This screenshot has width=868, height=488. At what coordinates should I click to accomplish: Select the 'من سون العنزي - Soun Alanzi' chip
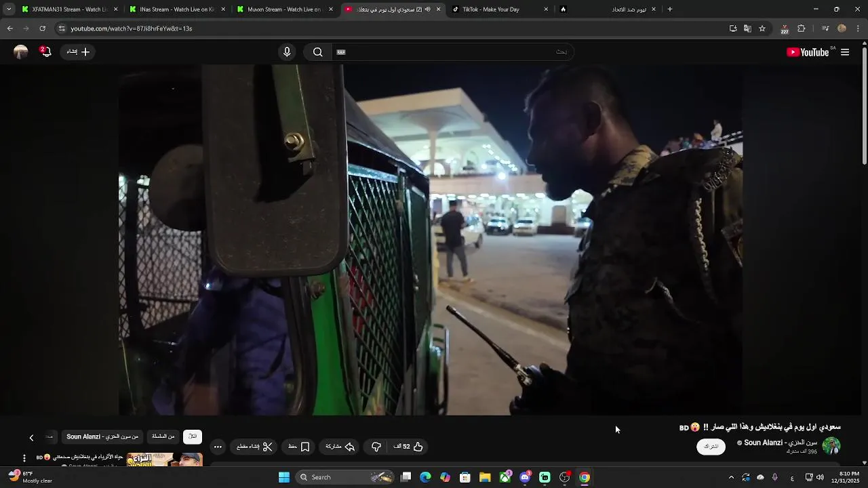[102, 436]
